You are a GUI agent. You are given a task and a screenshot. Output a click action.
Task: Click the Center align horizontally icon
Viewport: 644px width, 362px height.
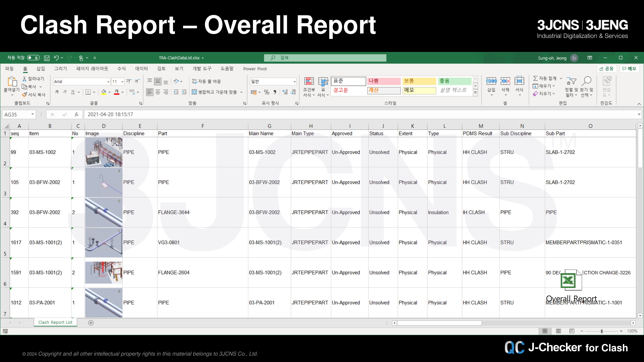(158, 92)
